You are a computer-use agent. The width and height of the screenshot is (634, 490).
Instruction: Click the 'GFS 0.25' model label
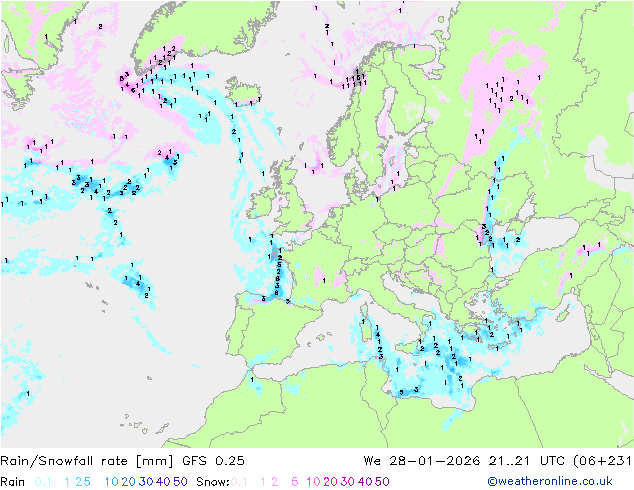click(213, 461)
